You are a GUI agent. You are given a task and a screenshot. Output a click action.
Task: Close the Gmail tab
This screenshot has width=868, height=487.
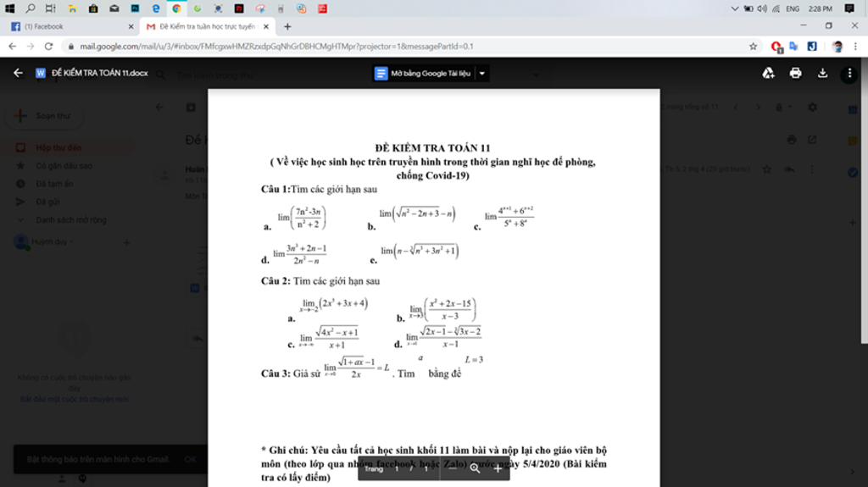coord(265,26)
